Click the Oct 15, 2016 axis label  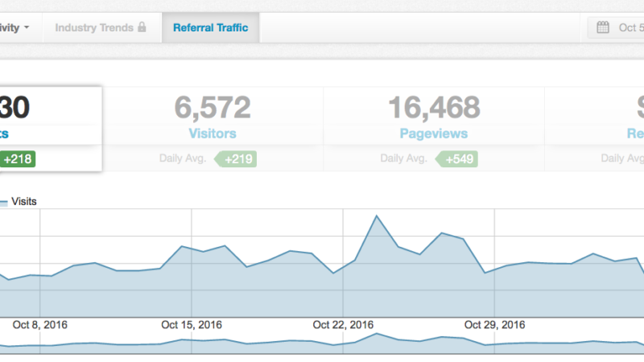(191, 325)
